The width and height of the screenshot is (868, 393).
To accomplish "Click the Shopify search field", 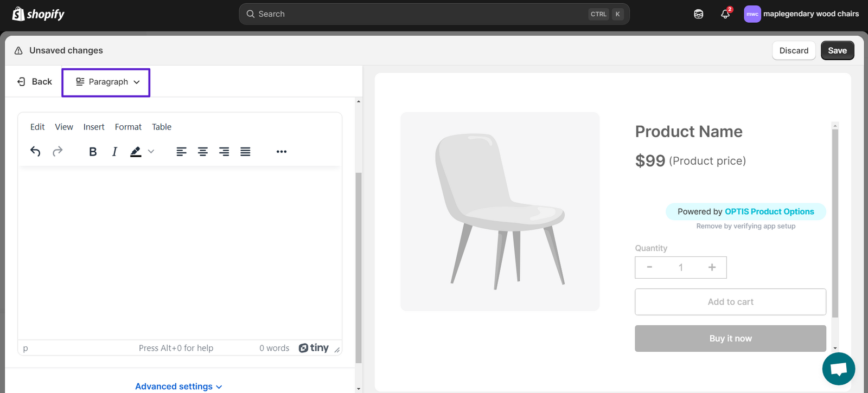I will coord(434,14).
